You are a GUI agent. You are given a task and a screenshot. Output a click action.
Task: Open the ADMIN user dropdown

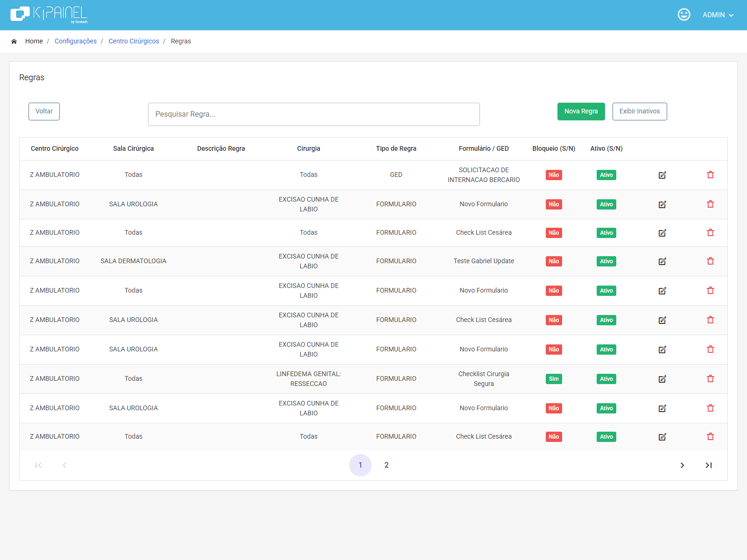point(718,15)
